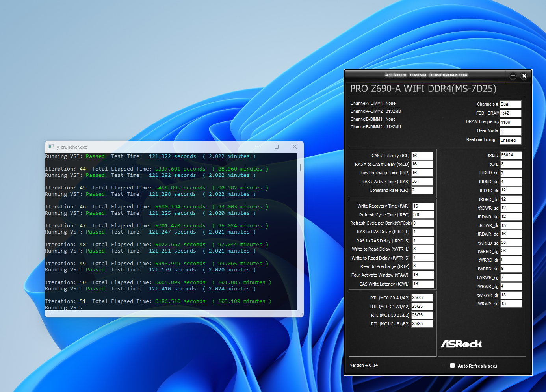The height and width of the screenshot is (392, 546).
Task: Close the y-cruncher.exe console window
Action: (295, 147)
